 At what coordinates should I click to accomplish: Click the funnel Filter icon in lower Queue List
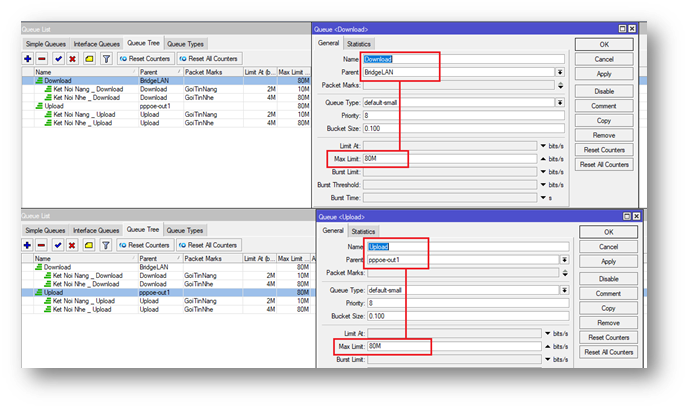pyautogui.click(x=106, y=245)
